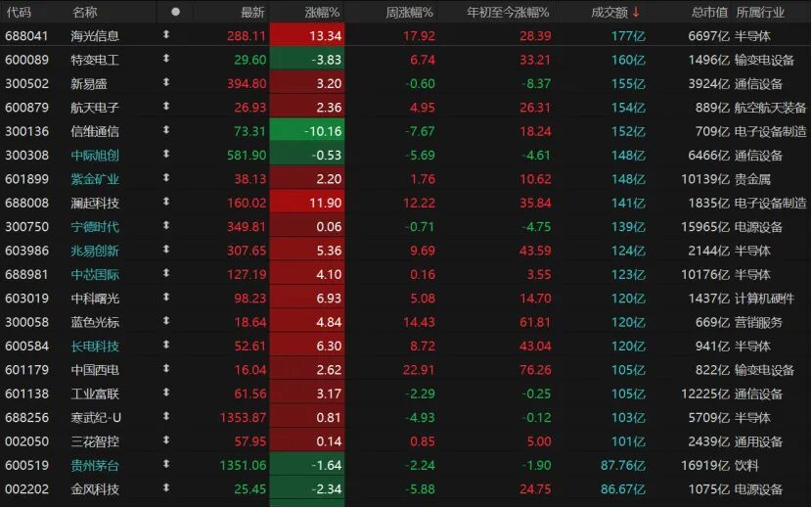Viewport: 812px width, 508px height.
Task: Click turnover value 177亿
Action: (x=628, y=36)
